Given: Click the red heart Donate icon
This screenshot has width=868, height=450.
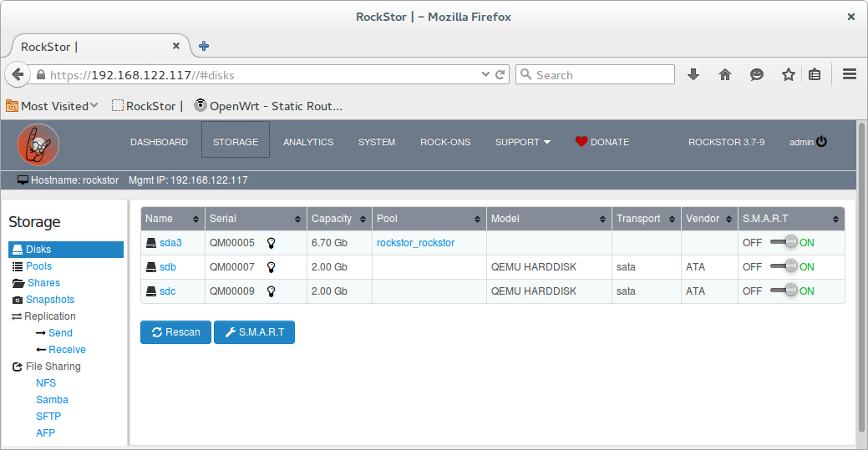Looking at the screenshot, I should [x=581, y=142].
